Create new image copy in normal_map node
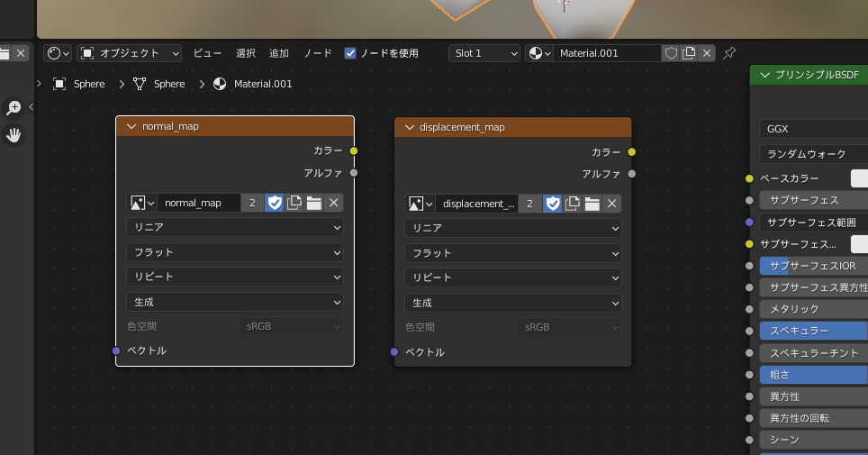The height and width of the screenshot is (455, 868). (x=294, y=203)
